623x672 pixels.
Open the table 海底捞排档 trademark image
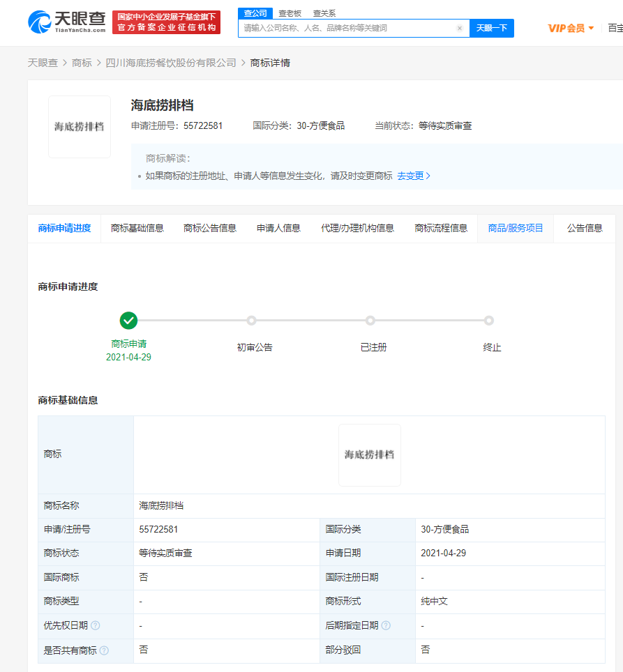point(370,455)
